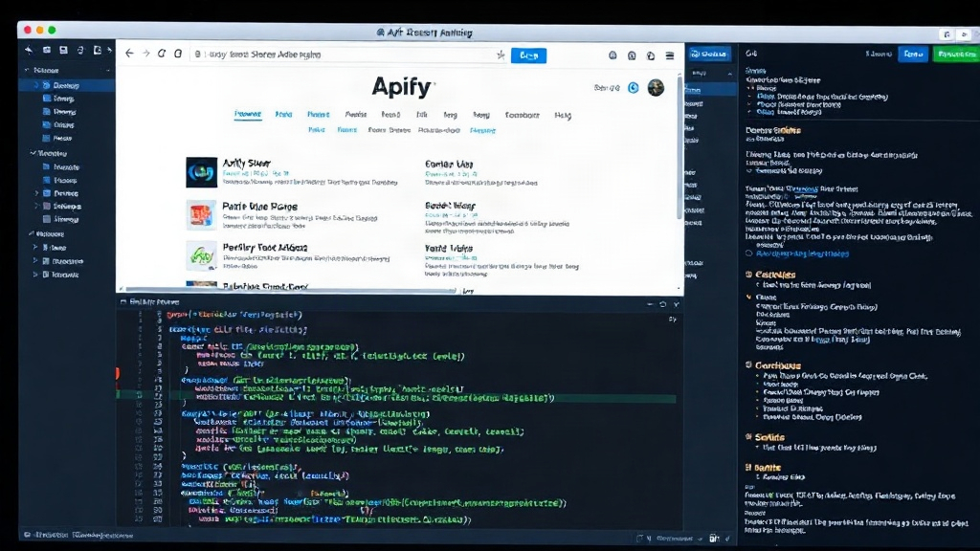Click the blue circle icon beside the avatar
980x551 pixels.
click(x=634, y=88)
